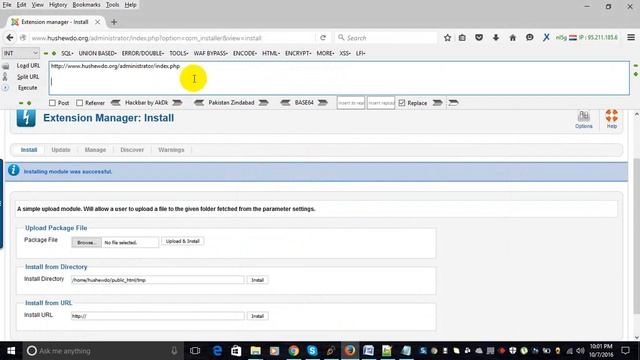Open the Bookmarks menu
640x360 pixels.
click(x=87, y=5)
